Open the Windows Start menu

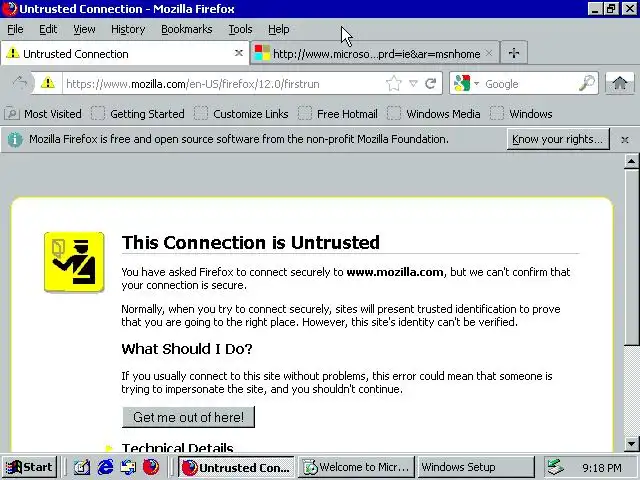[x=29, y=467]
